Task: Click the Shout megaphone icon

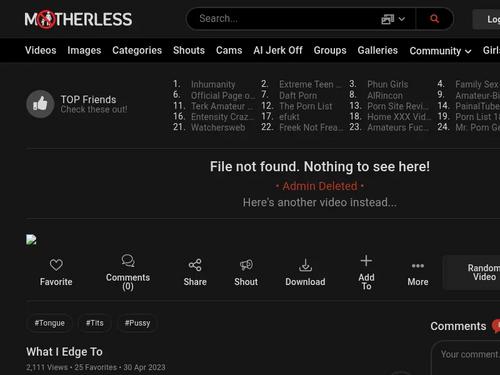Action: (246, 265)
